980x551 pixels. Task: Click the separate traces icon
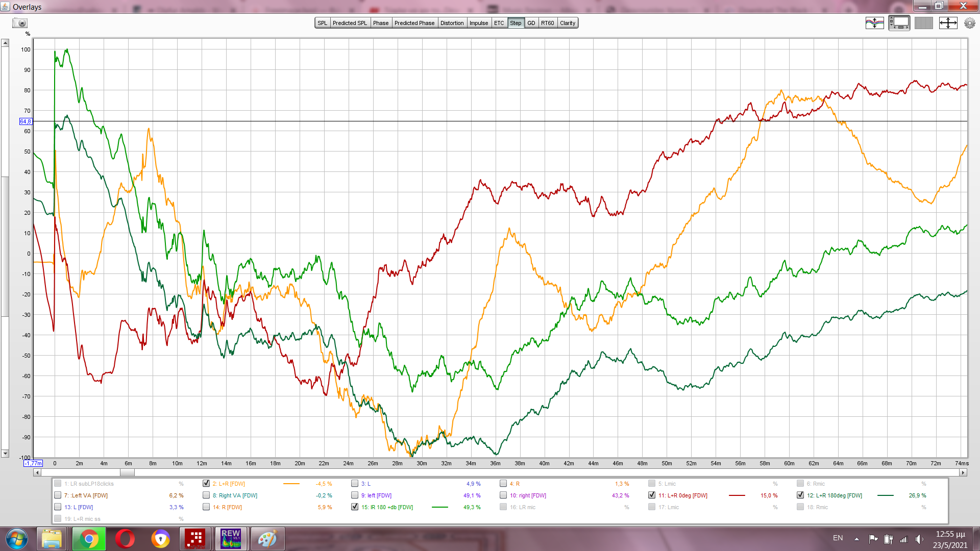(874, 23)
